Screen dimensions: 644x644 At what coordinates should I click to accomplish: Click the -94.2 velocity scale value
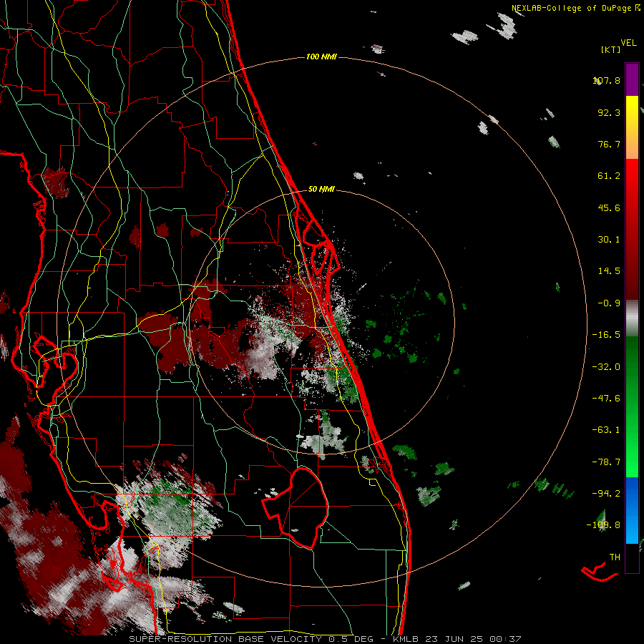[606, 494]
